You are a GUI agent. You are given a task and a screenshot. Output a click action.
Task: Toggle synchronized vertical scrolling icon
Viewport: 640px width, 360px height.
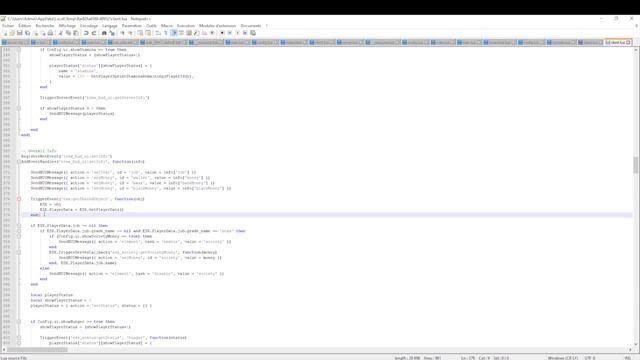(140, 33)
